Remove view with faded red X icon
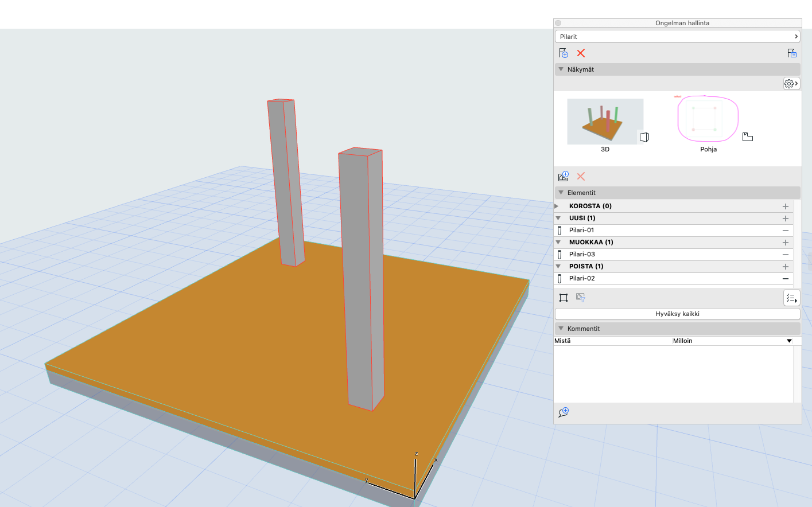The width and height of the screenshot is (812, 507). [581, 176]
